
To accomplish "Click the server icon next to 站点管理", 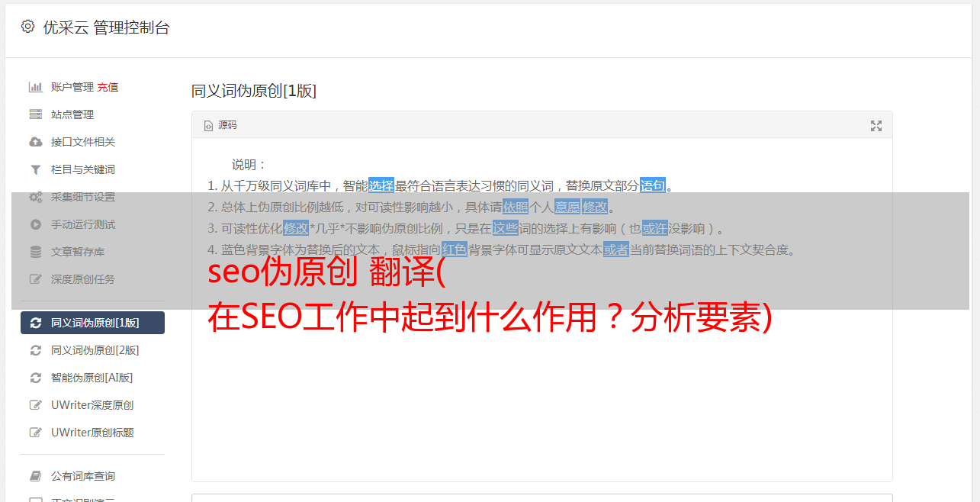I will [35, 114].
